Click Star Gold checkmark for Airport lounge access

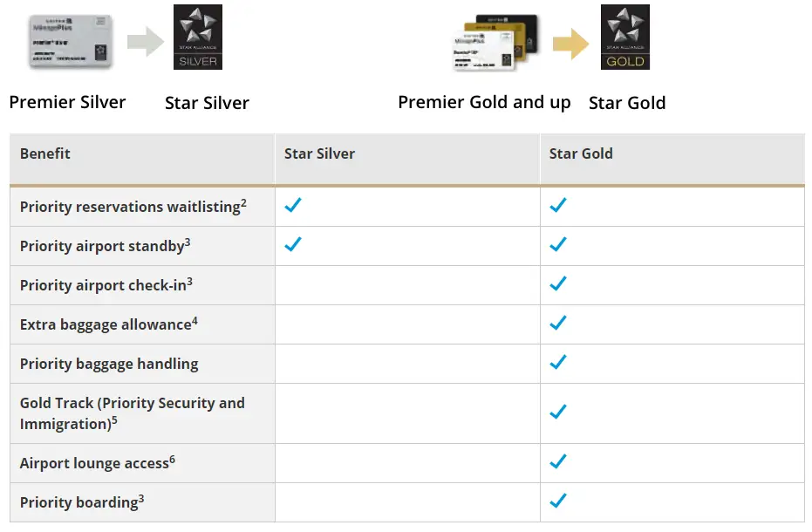point(558,462)
